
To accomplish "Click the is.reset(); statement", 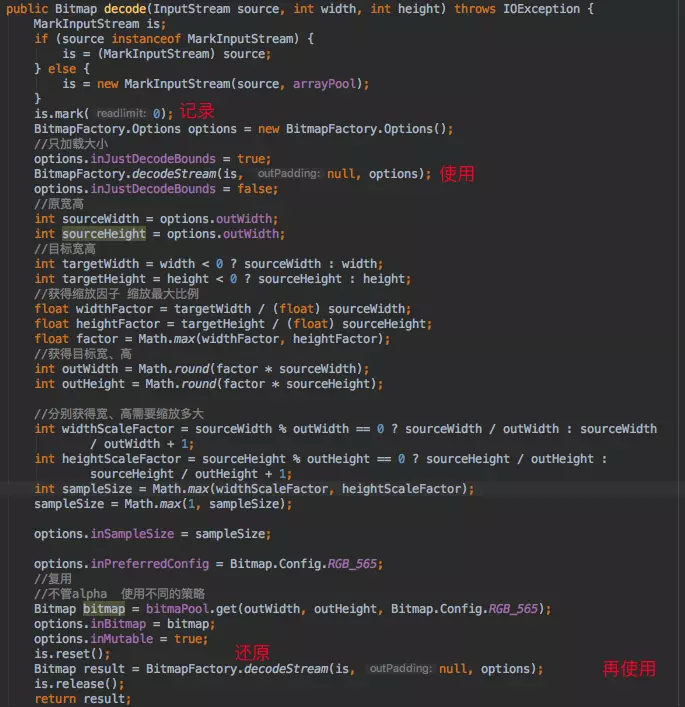I will 72,654.
